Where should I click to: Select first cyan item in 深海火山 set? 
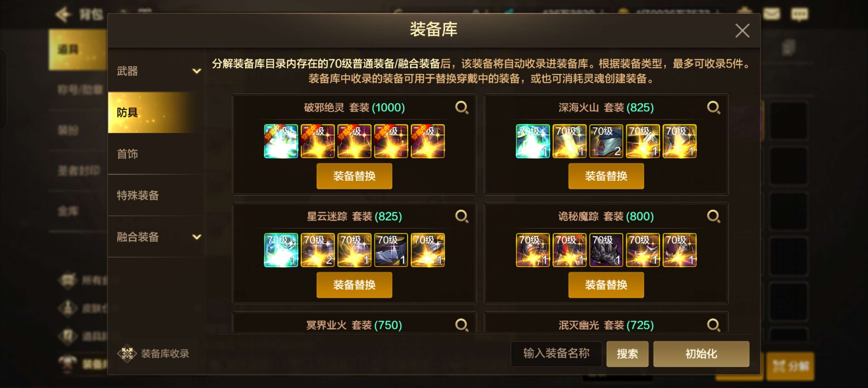click(x=533, y=141)
